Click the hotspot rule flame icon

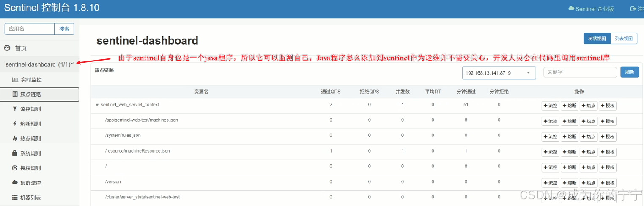[x=15, y=138]
